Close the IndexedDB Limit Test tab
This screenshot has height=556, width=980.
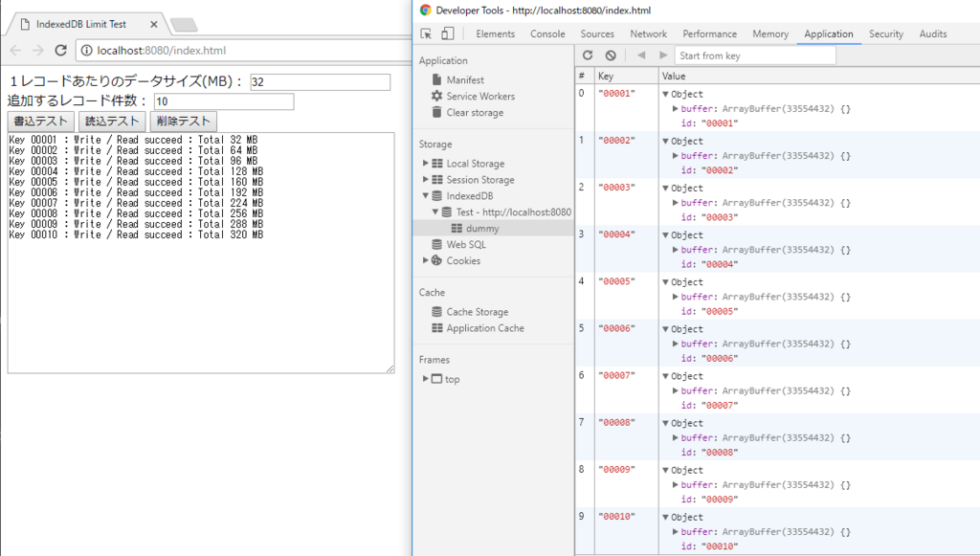point(154,24)
